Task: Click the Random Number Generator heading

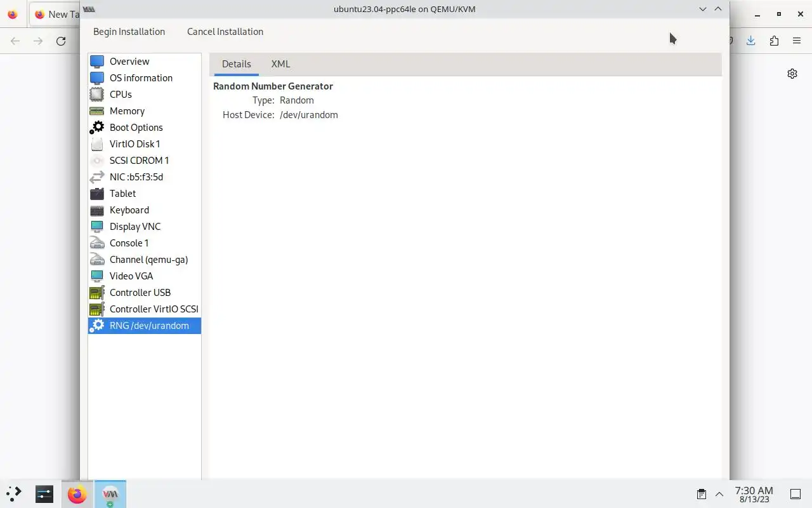Action: click(x=273, y=86)
